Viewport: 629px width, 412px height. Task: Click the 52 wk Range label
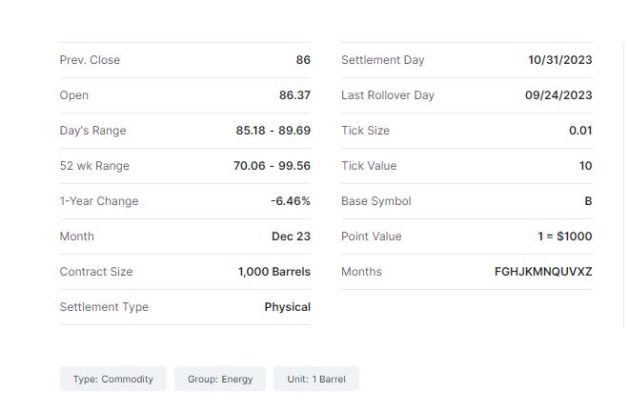tap(94, 166)
